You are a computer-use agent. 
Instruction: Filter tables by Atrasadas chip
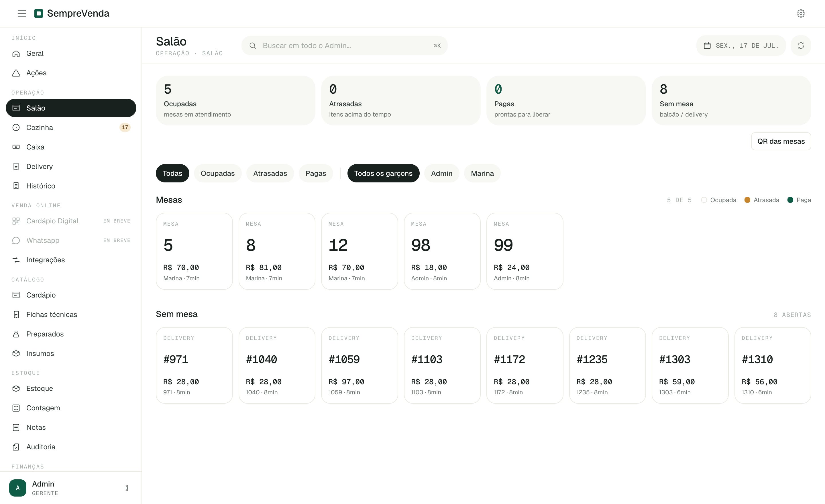point(270,173)
